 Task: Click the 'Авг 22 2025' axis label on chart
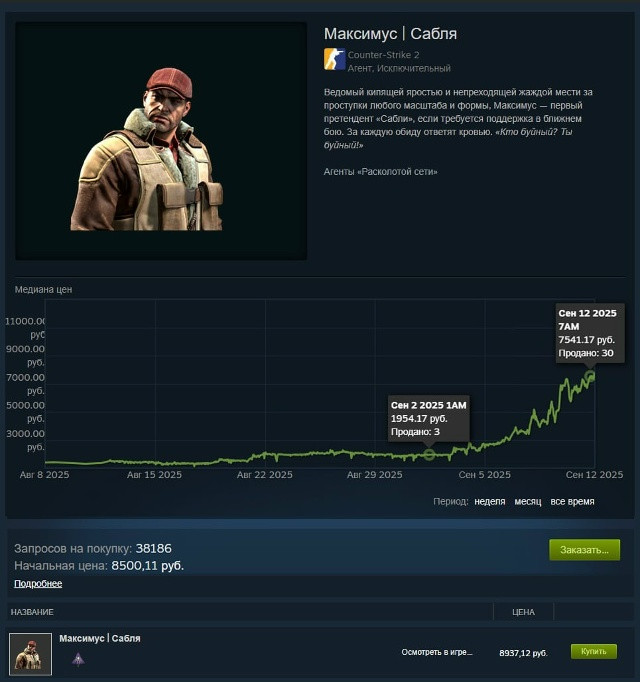(265, 475)
